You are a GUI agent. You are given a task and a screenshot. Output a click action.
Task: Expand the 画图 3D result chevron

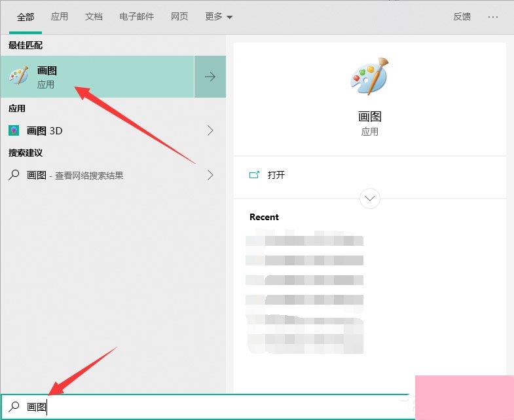(210, 130)
